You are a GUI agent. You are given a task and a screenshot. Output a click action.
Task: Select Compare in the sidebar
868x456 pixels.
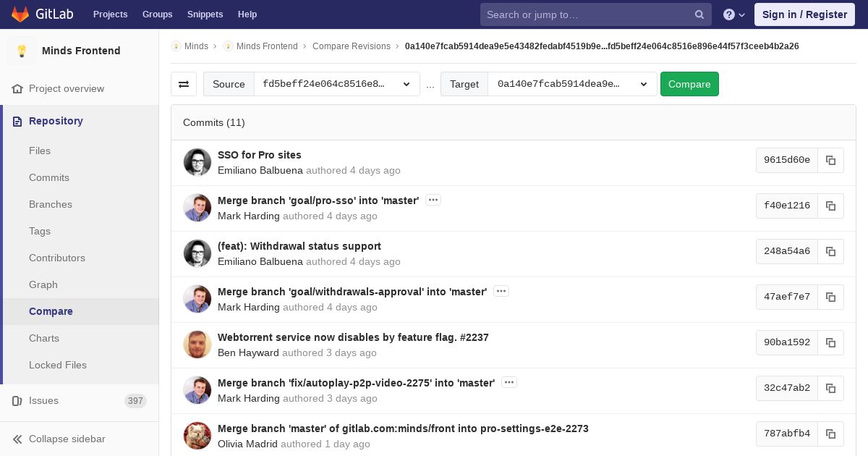tap(51, 311)
